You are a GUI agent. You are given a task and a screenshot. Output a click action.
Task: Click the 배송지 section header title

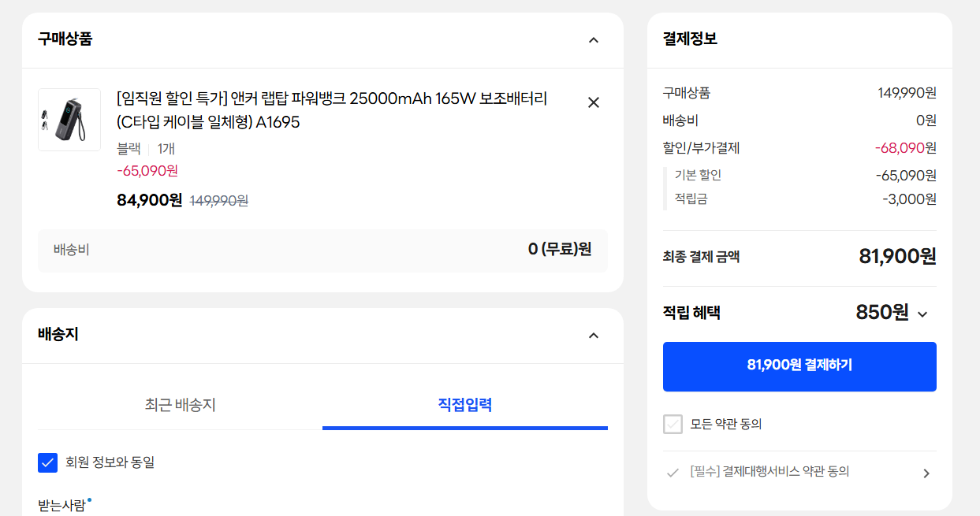(58, 334)
